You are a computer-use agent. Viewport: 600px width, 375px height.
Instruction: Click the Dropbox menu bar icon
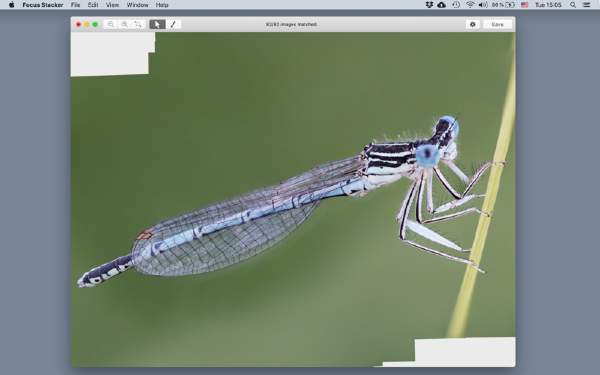pyautogui.click(x=429, y=5)
